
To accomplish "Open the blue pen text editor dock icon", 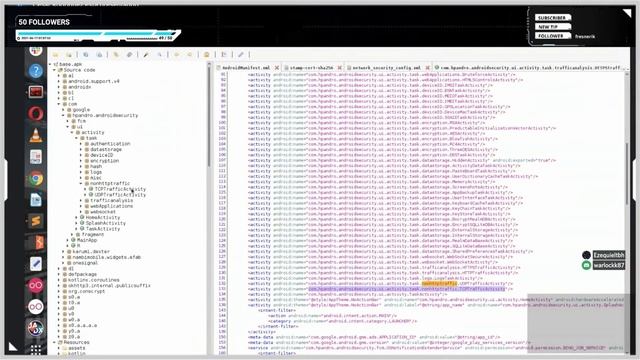I will tap(36, 264).
